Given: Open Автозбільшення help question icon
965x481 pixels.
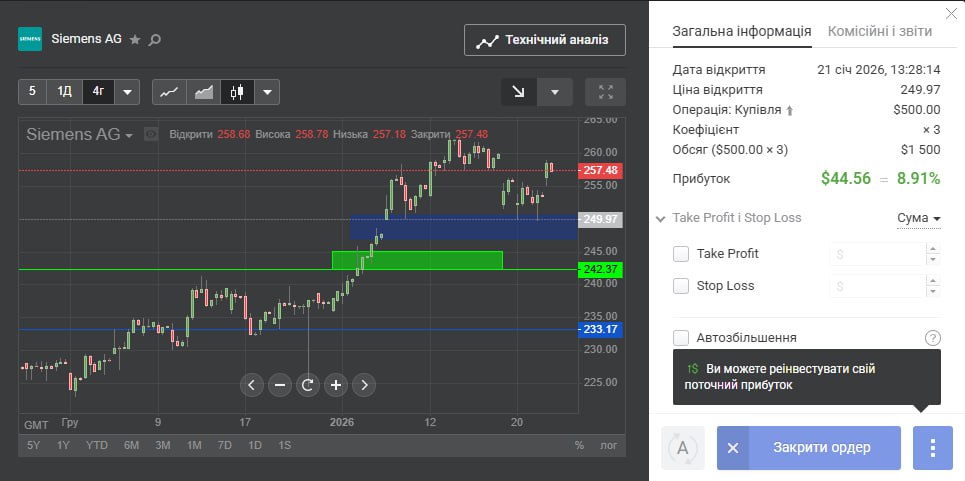Looking at the screenshot, I should click(933, 338).
